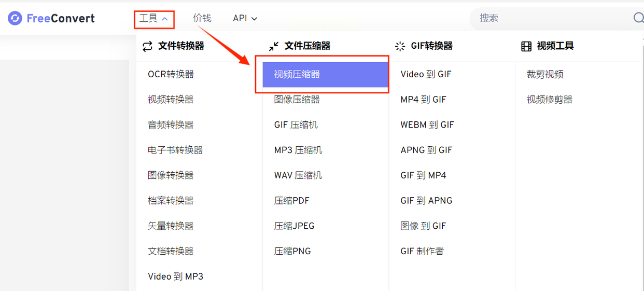The image size is (644, 291).
Task: Click the 文件压缩器 compress icon
Action: coord(274,46)
